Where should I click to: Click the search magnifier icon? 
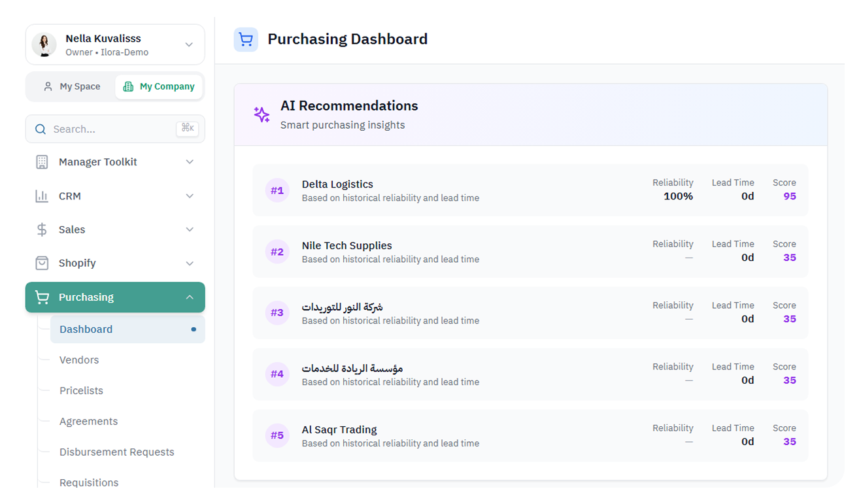(x=41, y=129)
